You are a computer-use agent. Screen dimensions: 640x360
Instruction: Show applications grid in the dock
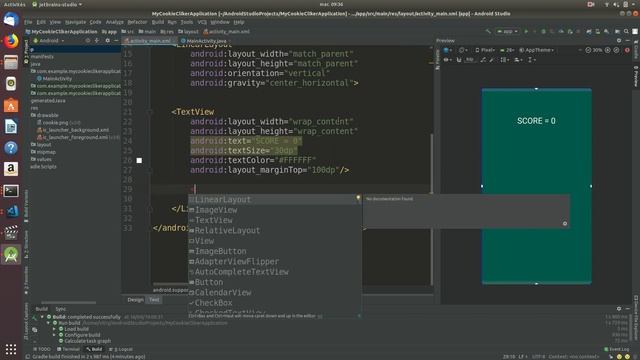(11, 349)
